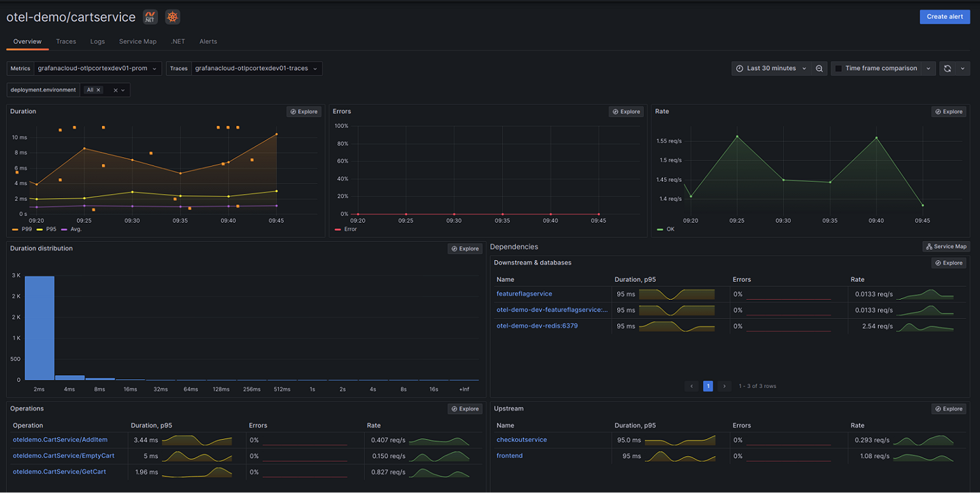Screen dimensions: 980x493
Task: Open Explore on the Duration distribution panel
Action: tap(465, 248)
